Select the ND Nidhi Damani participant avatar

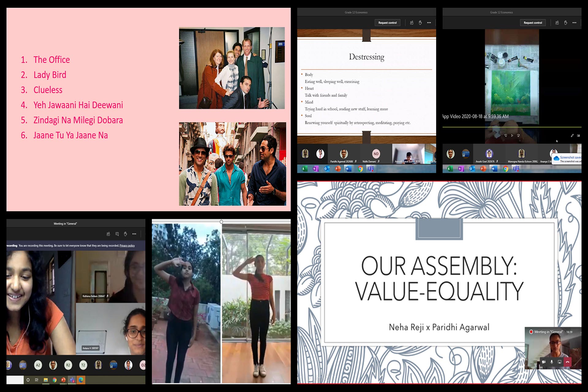tap(376, 154)
